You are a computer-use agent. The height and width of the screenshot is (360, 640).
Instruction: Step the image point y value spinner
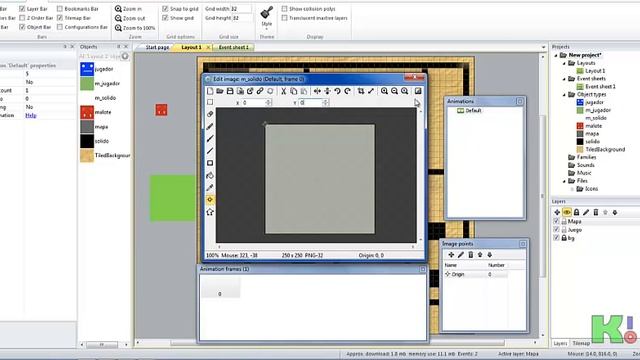[x=325, y=103]
